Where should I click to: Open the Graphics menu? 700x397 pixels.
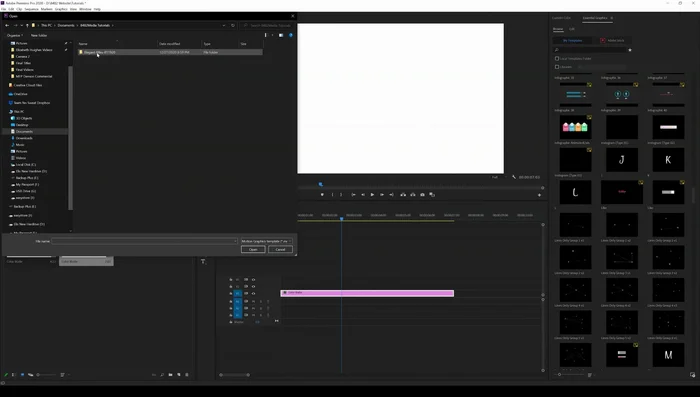(x=61, y=9)
